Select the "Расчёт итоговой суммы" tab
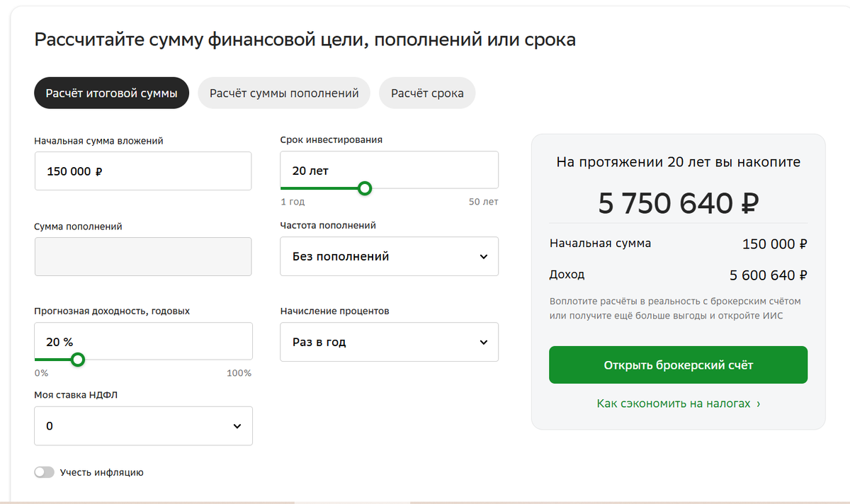 pyautogui.click(x=111, y=93)
